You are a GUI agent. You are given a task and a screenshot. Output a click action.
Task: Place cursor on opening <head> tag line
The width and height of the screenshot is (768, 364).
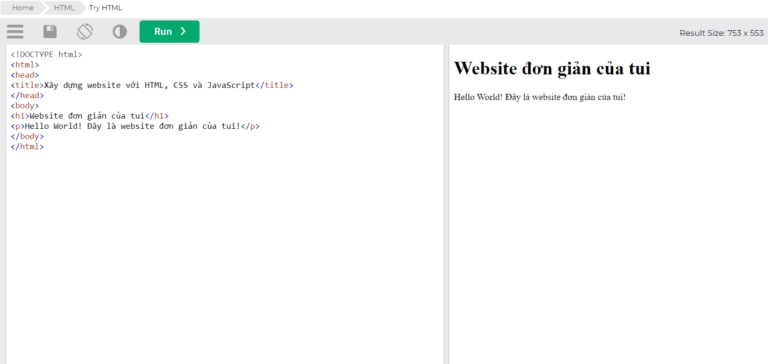coord(24,75)
